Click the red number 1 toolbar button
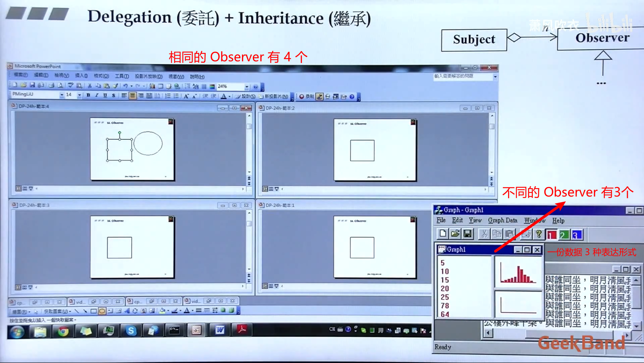 point(551,235)
